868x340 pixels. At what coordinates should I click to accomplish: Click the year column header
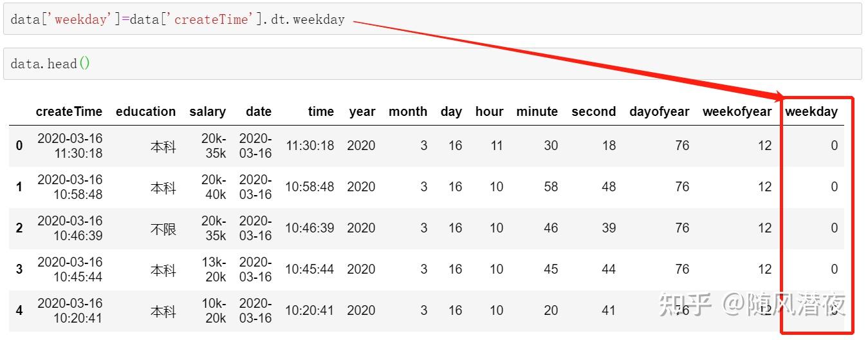[x=362, y=111]
